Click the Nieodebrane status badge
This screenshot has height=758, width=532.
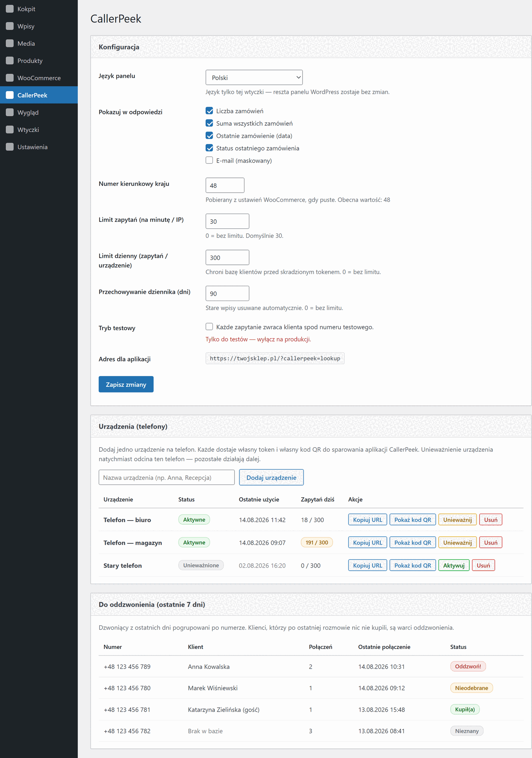click(x=472, y=688)
